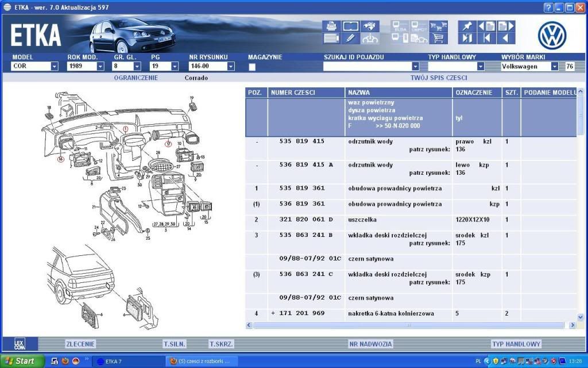The width and height of the screenshot is (588, 368).
Task: Open the parts list icon with lines
Action: pyautogui.click(x=331, y=38)
